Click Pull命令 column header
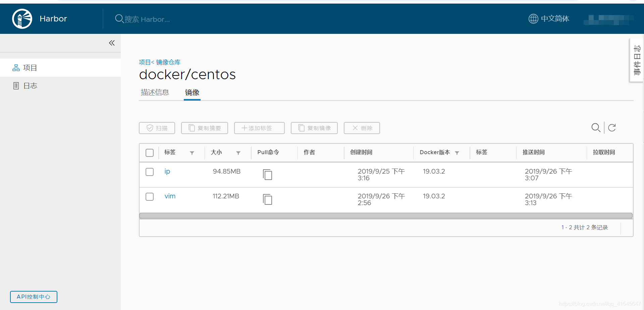644x310 pixels. coord(268,152)
